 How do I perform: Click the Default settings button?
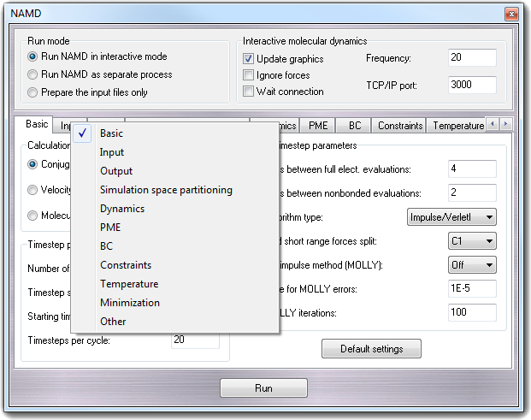point(372,349)
